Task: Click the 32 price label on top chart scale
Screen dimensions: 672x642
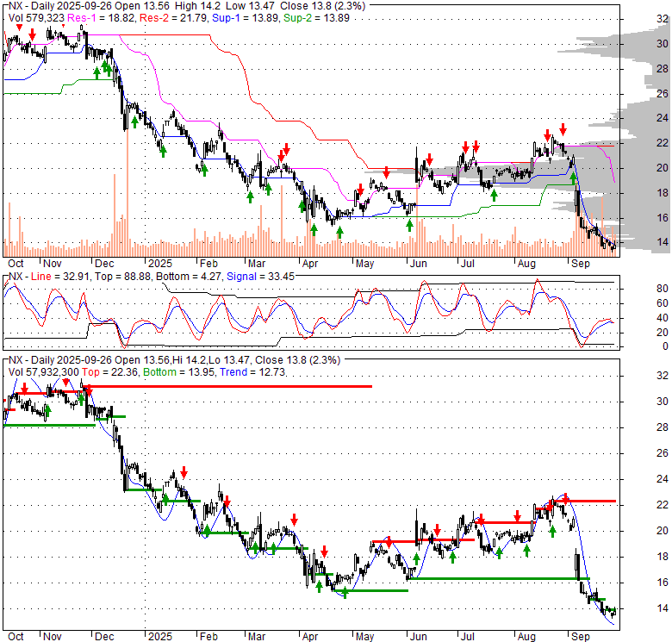Action: 663,18
